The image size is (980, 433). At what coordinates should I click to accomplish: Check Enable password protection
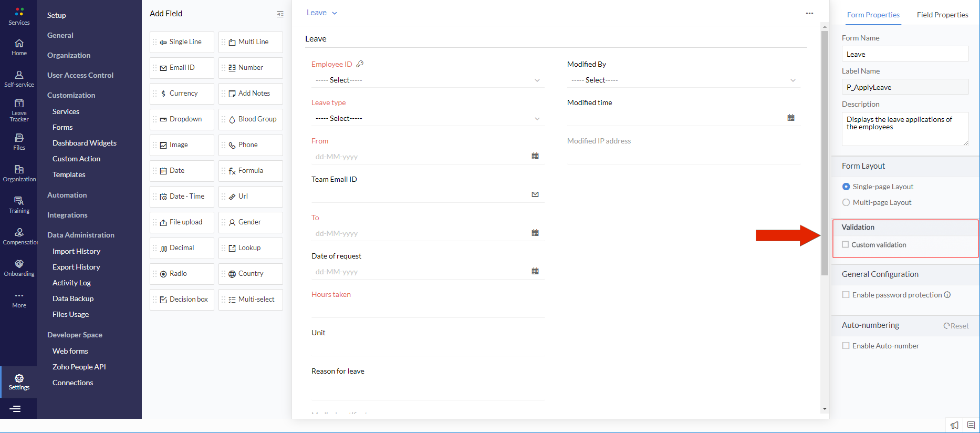click(846, 295)
